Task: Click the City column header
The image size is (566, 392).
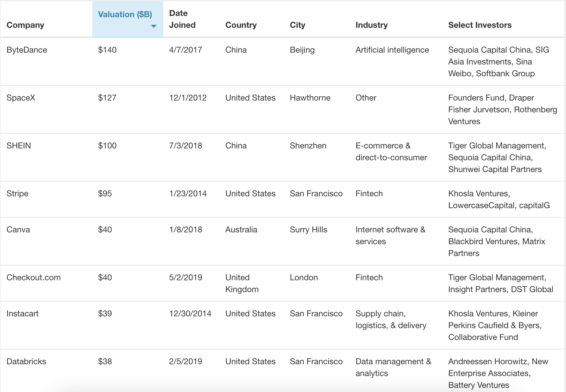Action: [297, 25]
